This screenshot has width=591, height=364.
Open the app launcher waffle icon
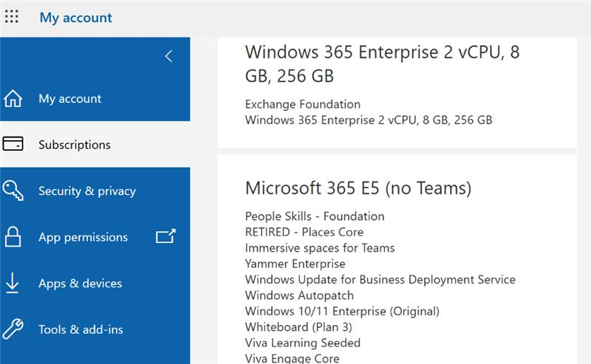point(12,17)
